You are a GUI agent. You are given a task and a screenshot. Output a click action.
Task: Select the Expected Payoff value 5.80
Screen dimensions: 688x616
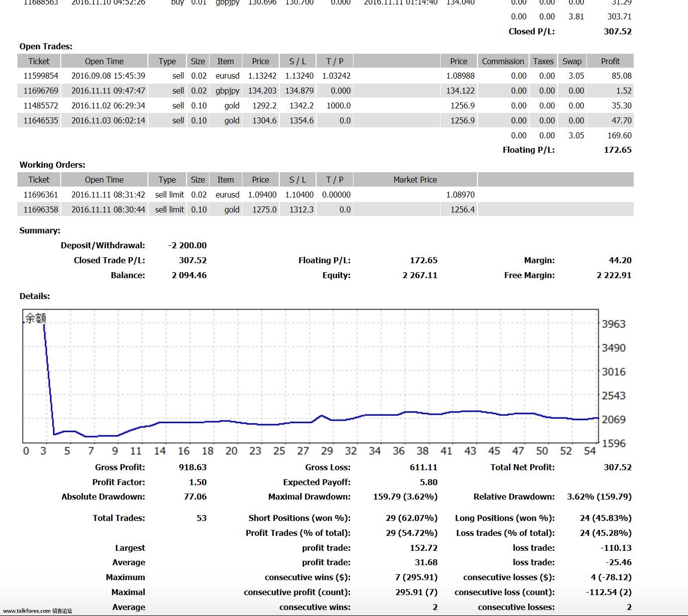[x=429, y=482]
